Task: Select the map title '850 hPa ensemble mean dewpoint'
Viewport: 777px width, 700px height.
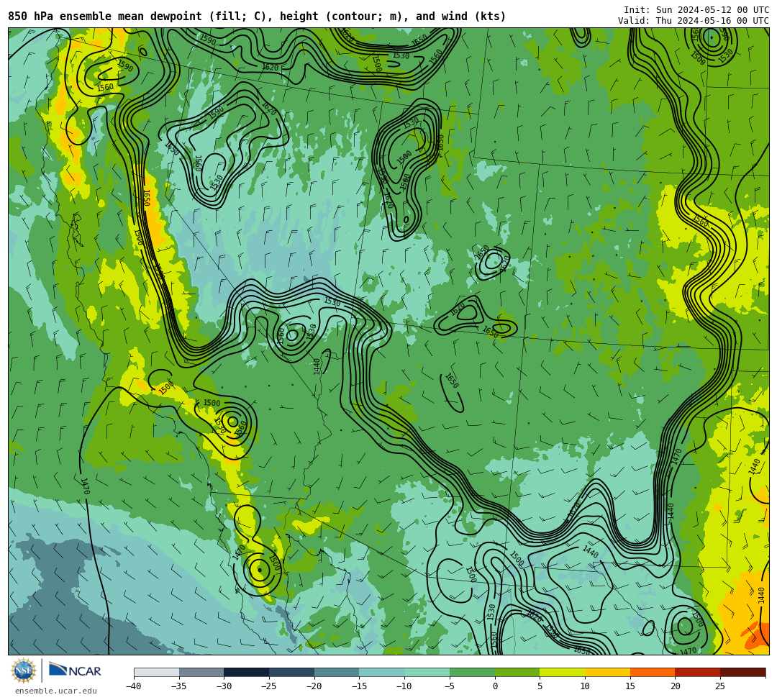Action: [105, 17]
